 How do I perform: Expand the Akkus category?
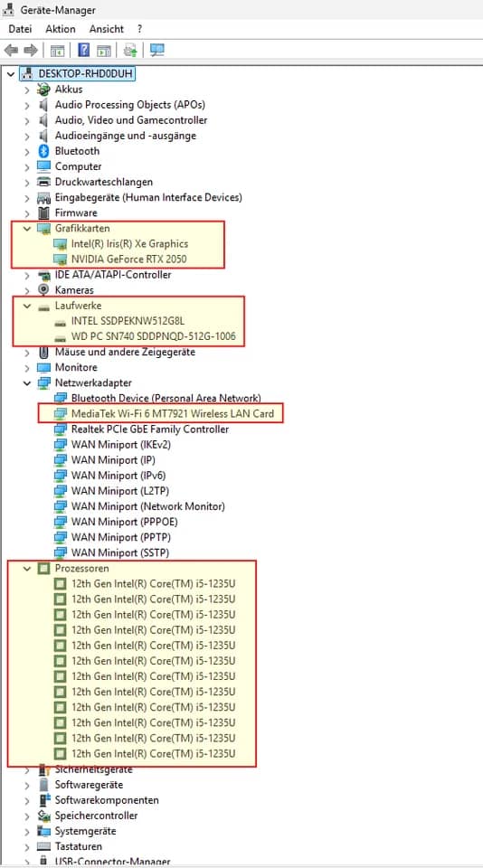pos(26,90)
